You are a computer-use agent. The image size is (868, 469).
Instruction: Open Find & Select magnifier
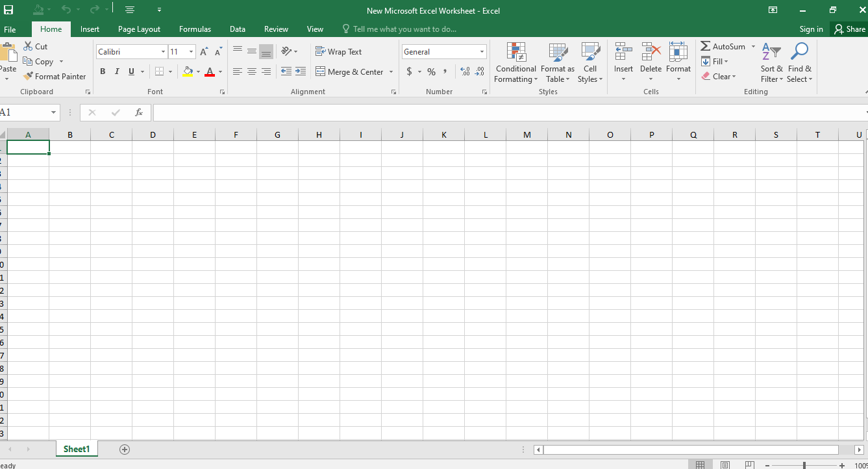coord(799,52)
